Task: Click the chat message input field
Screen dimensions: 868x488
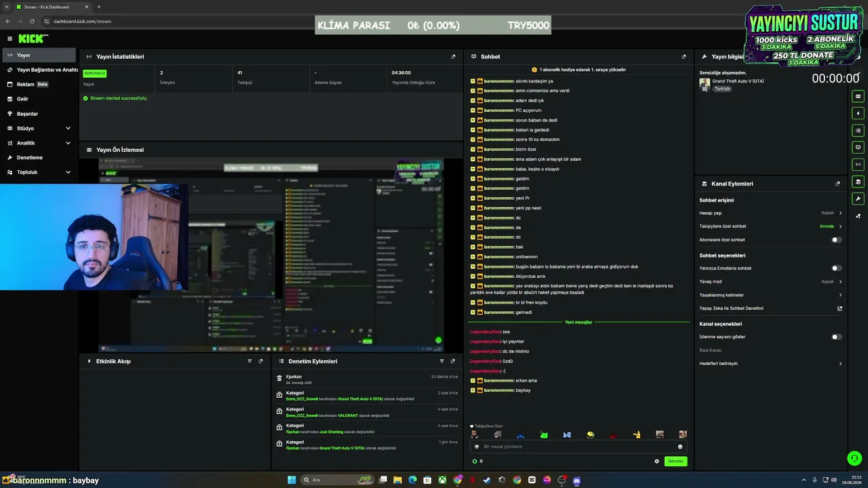Action: [x=578, y=447]
